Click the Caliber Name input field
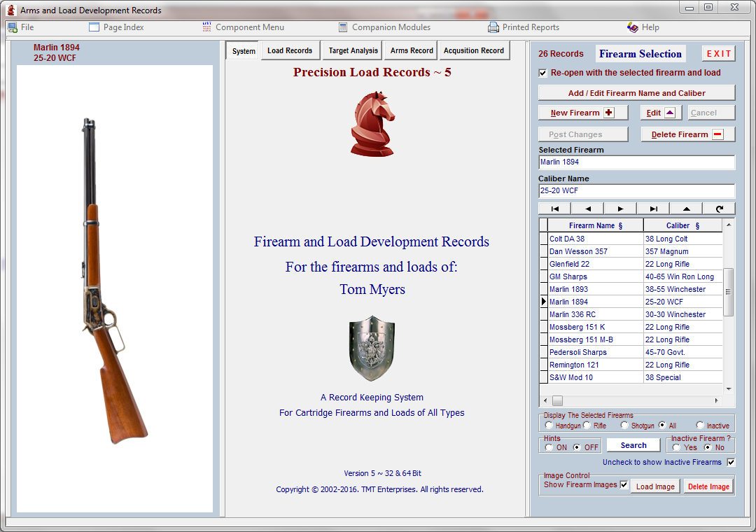756x532 pixels. click(x=636, y=190)
